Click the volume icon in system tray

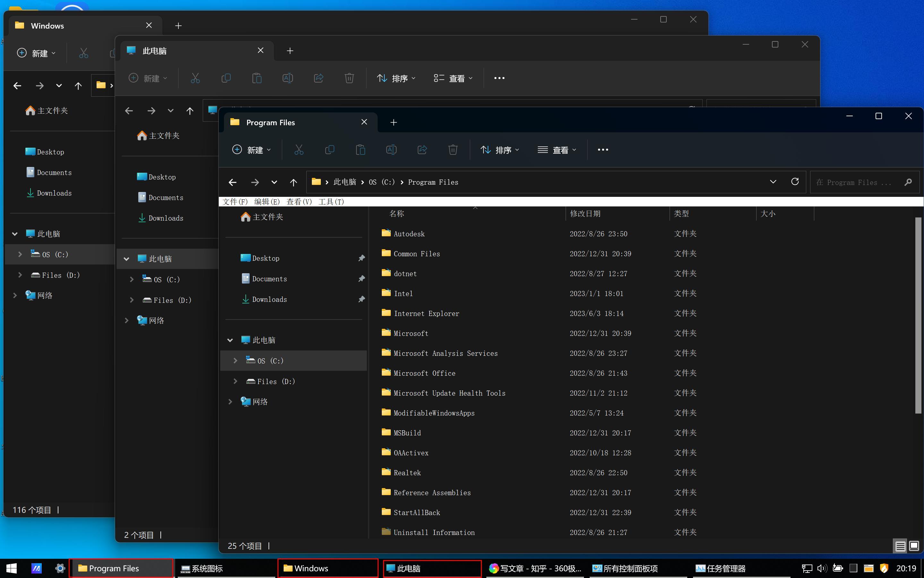822,568
